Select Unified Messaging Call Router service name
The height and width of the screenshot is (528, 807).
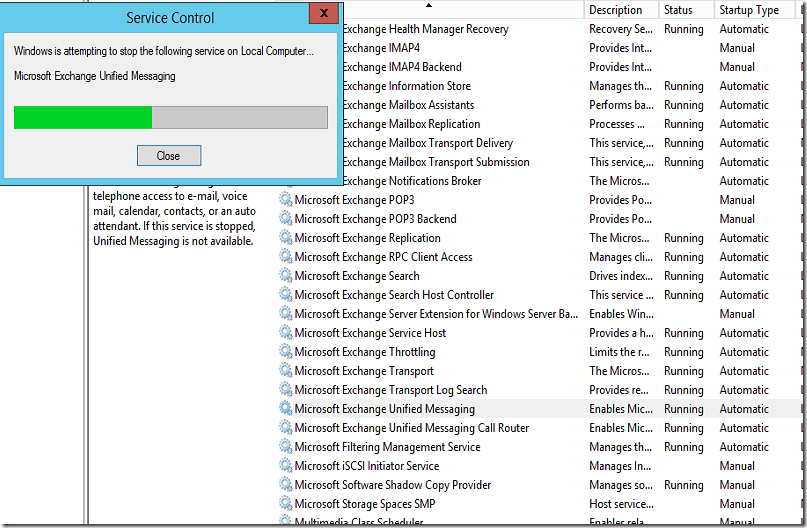pyautogui.click(x=412, y=428)
